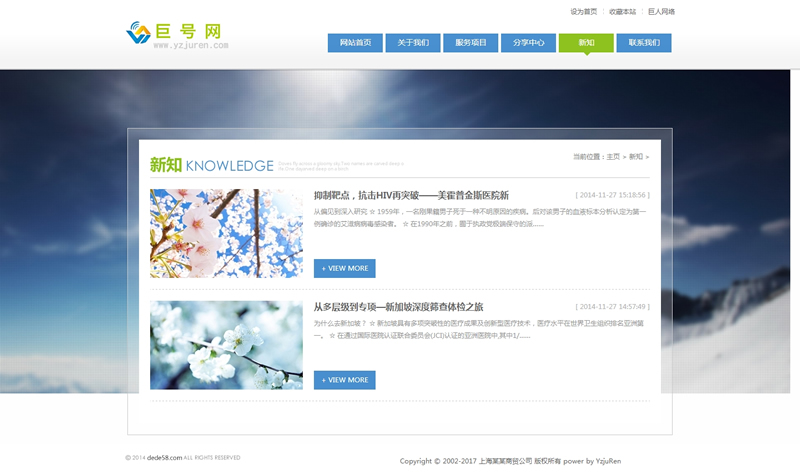The width and height of the screenshot is (800, 472).
Task: Click the 收藏本站 link
Action: pyautogui.click(x=622, y=12)
